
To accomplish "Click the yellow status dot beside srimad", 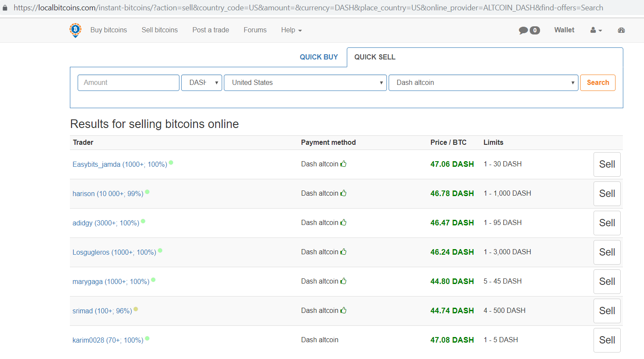I will coord(136,309).
